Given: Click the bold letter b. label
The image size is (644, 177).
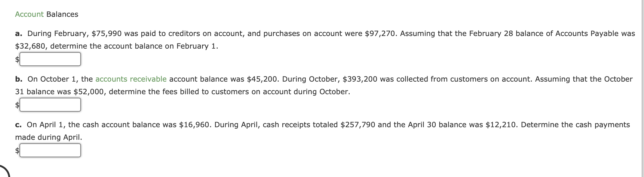Looking at the screenshot, I should click(x=19, y=79).
